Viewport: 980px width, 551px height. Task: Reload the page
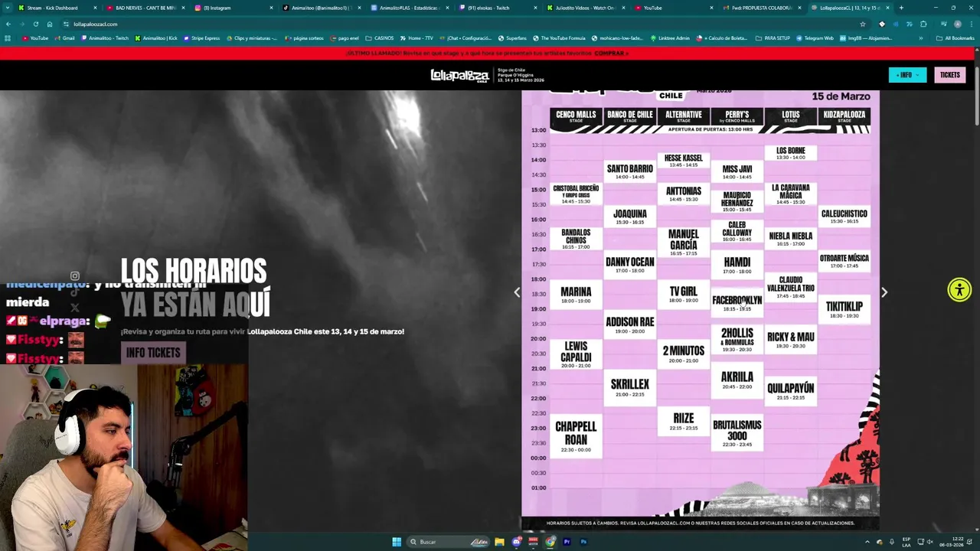(36, 24)
